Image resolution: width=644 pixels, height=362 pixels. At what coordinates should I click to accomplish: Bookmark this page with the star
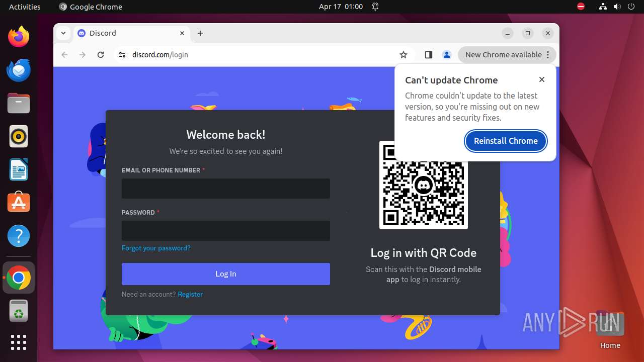[404, 55]
